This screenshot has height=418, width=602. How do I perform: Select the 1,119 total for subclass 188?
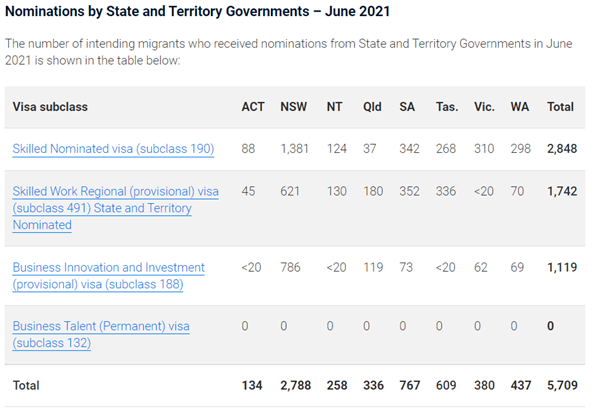(563, 268)
